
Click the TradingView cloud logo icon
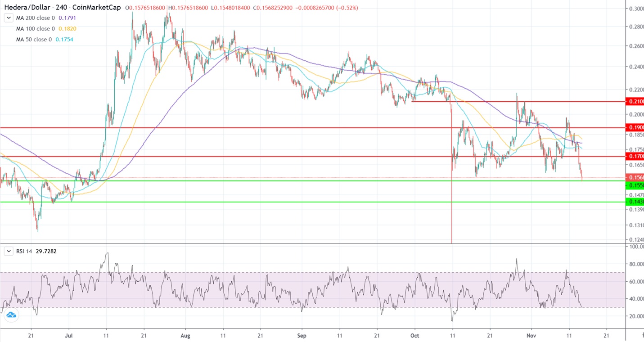(x=11, y=315)
